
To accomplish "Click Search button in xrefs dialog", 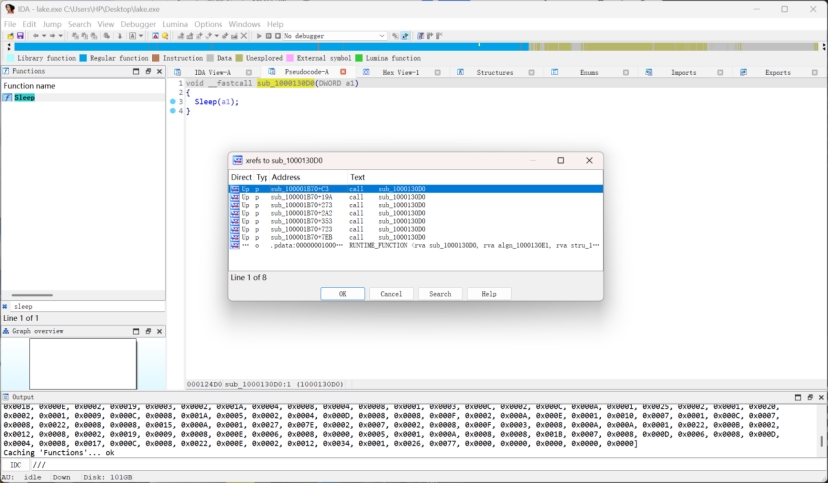I will (440, 294).
